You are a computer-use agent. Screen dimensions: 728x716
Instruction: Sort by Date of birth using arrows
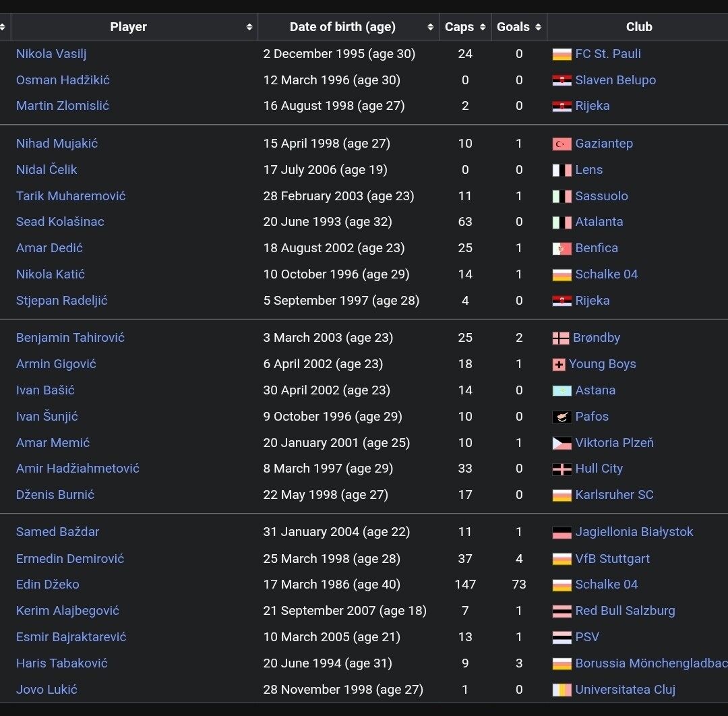coord(430,27)
